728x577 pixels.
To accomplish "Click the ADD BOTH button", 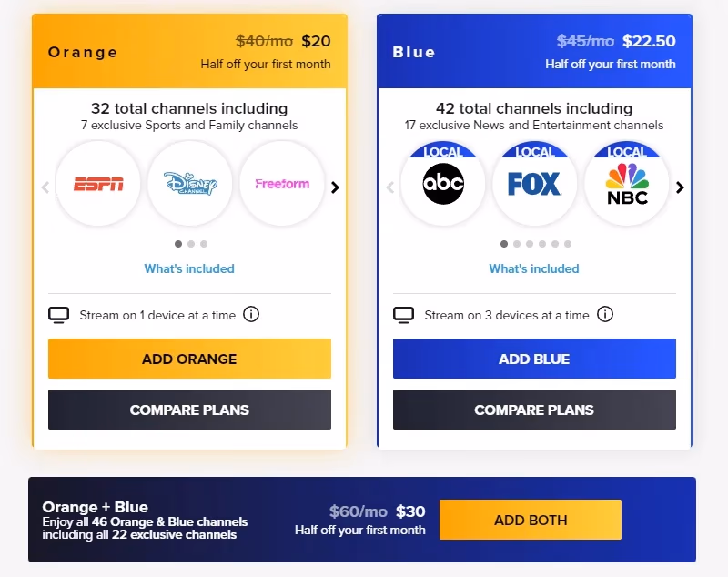I will 531,520.
